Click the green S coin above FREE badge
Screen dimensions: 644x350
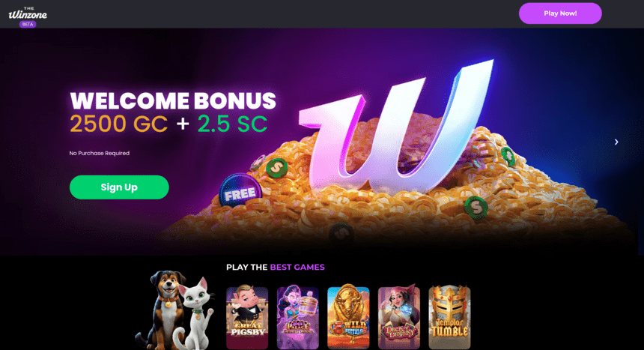pyautogui.click(x=277, y=168)
